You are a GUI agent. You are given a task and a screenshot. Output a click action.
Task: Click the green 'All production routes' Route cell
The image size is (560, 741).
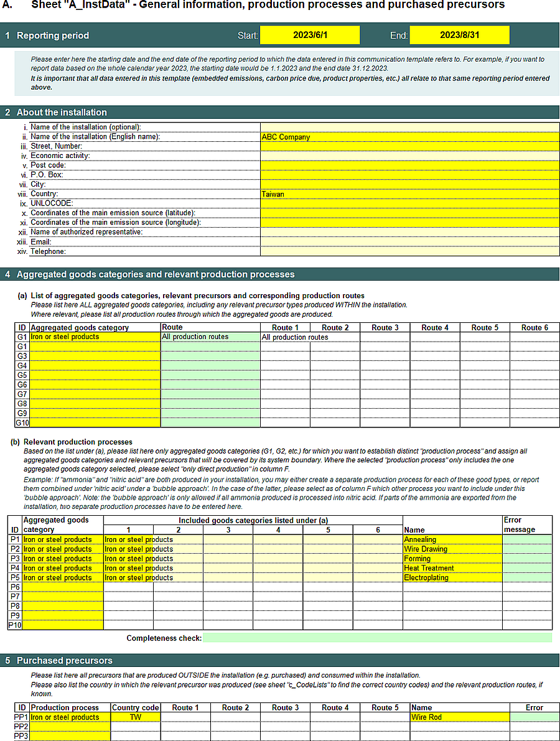pyautogui.click(x=211, y=337)
